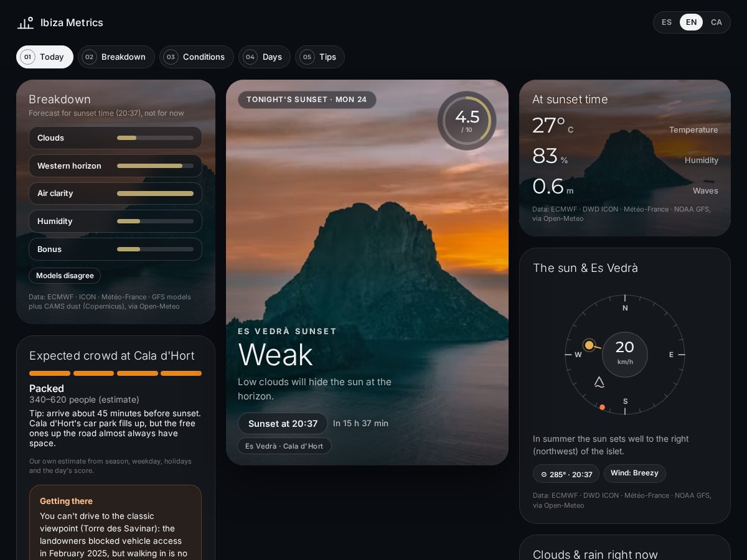Click the orange sunset dot on compass
Image resolution: width=747 pixels, height=560 pixels.
coord(602,407)
